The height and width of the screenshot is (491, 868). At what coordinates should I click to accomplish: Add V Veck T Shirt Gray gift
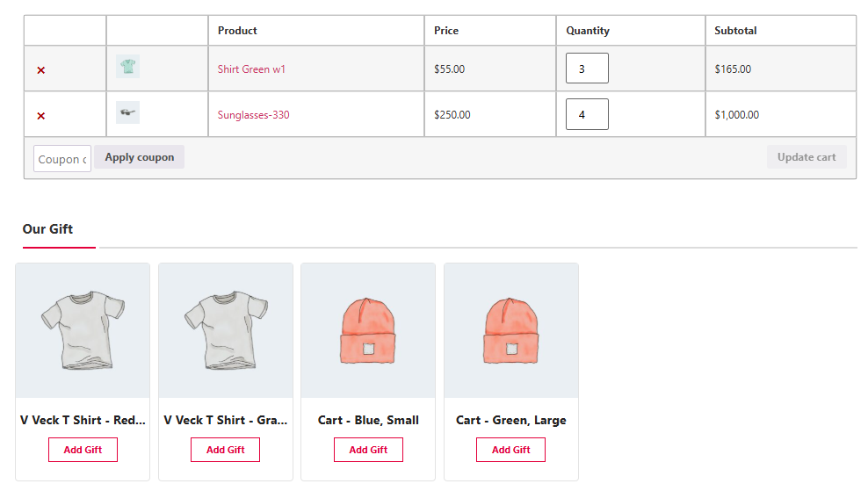pyautogui.click(x=225, y=450)
